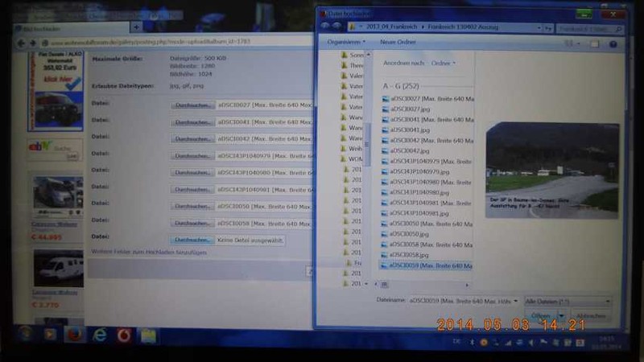This screenshot has height=362, width=644.
Task: Click the Öffnen button
Action: click(541, 316)
